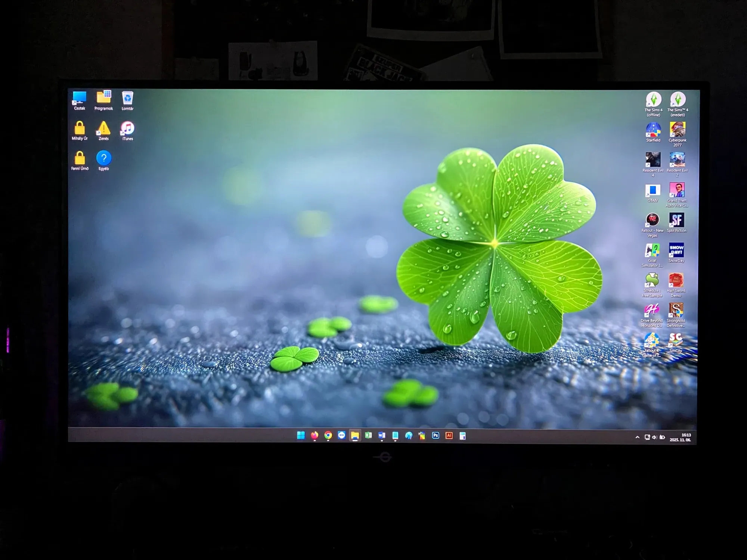Open the network status tray icon
747x560 pixels.
click(x=647, y=437)
